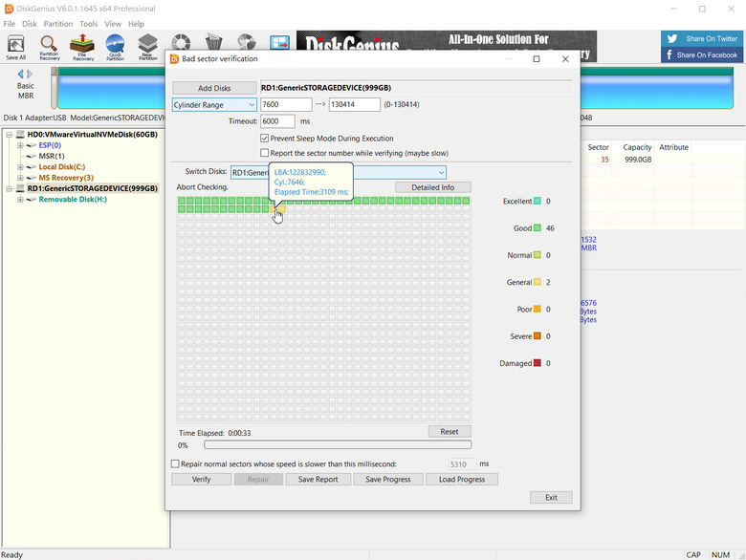Image resolution: width=746 pixels, height=560 pixels.
Task: Click the Timeout field showing 6000
Action: 278,121
